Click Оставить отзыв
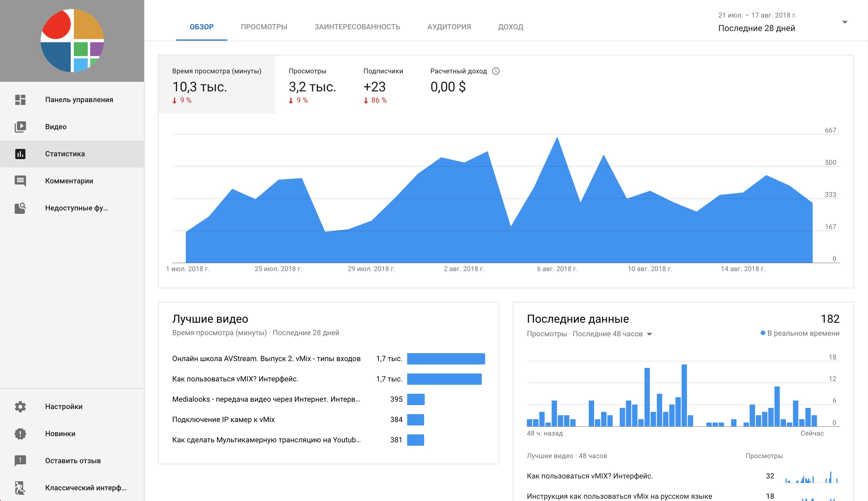The image size is (868, 501). (x=72, y=461)
